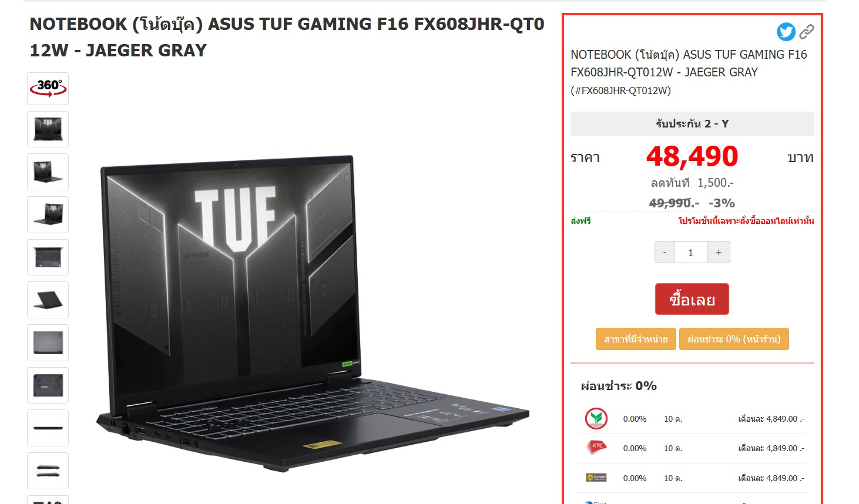Focus the quantity input field
The height and width of the screenshot is (504, 859).
(691, 252)
